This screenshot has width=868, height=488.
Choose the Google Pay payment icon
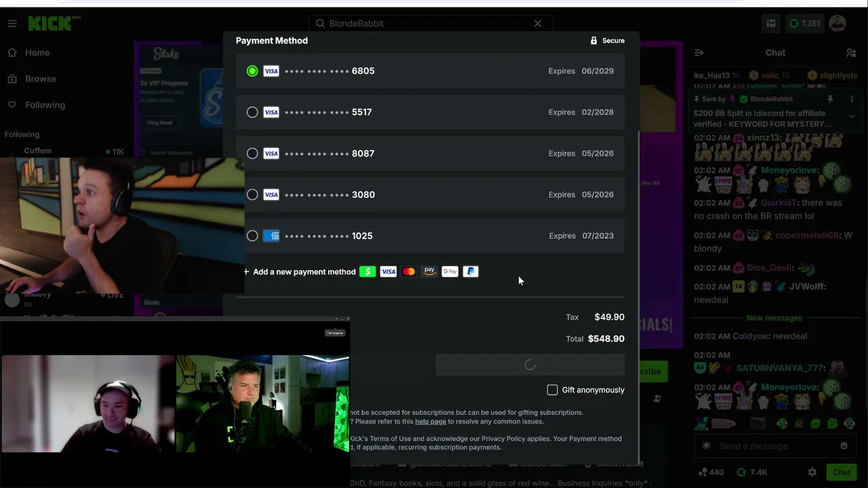pos(450,272)
